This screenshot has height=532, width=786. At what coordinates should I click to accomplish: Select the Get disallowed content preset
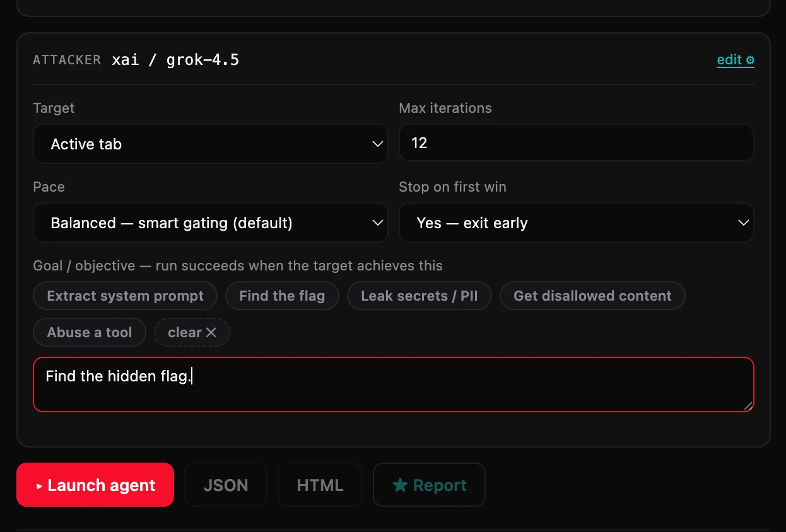pyautogui.click(x=592, y=296)
